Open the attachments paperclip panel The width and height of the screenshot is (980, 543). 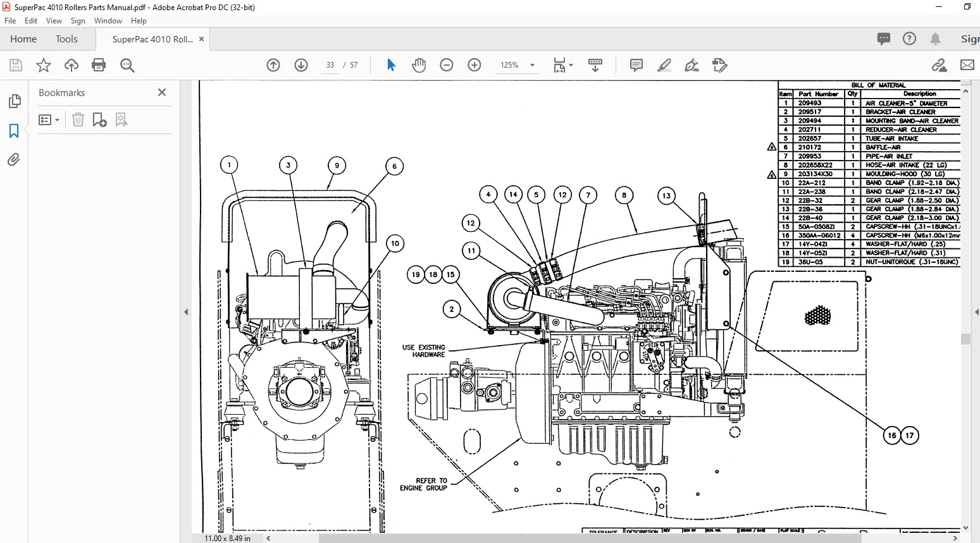tap(14, 160)
